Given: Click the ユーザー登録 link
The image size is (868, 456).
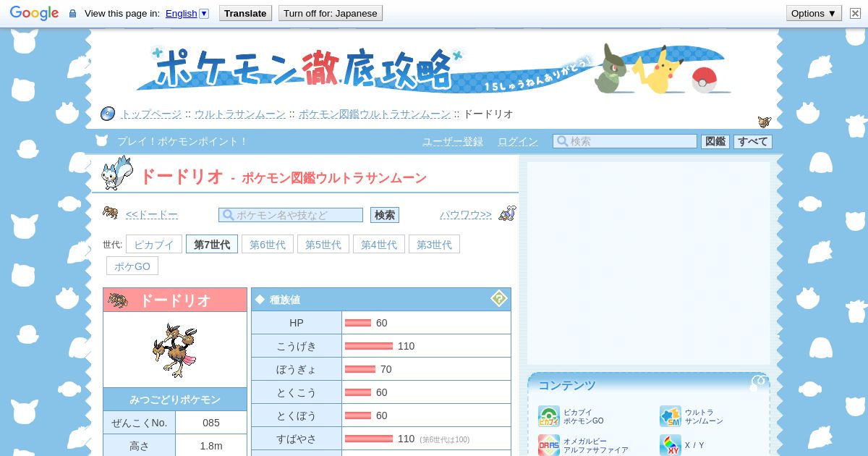Looking at the screenshot, I should [x=453, y=142].
